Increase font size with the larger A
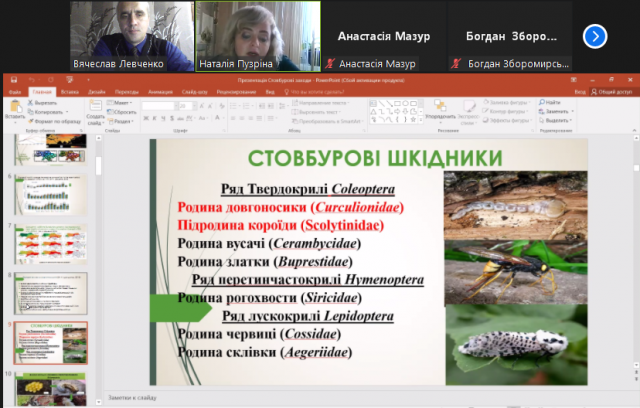 (x=202, y=106)
